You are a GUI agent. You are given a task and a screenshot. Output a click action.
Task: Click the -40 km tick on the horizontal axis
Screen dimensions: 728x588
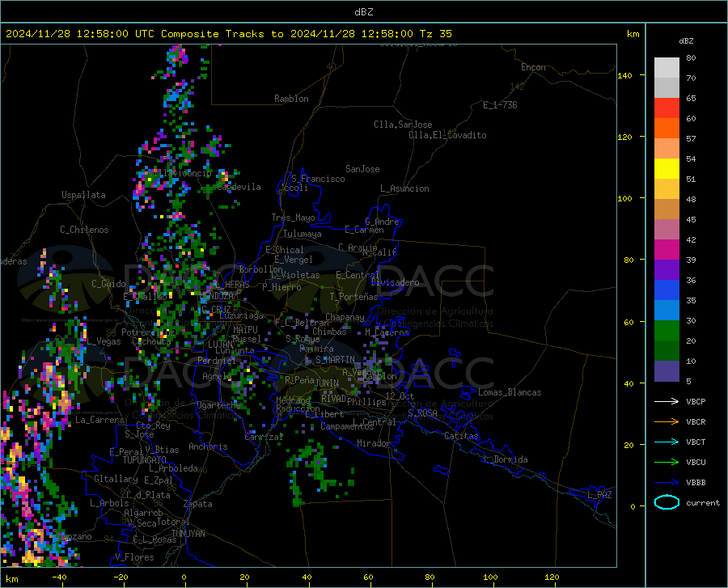59,577
